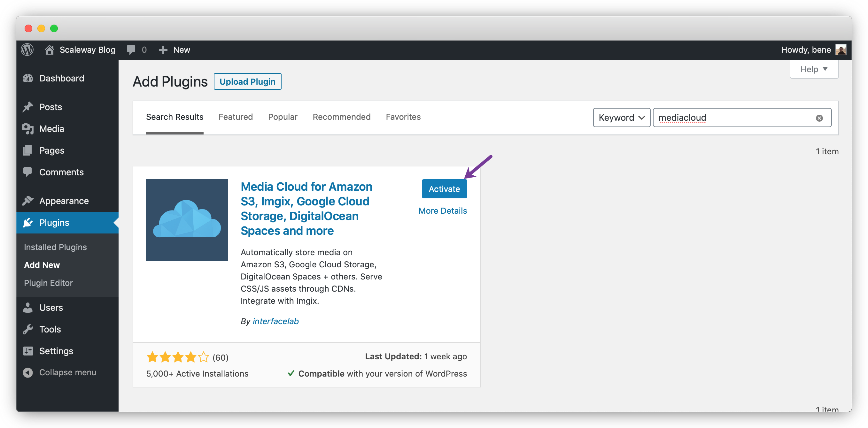
Task: Click the Posts pushpin icon
Action: pyautogui.click(x=28, y=107)
